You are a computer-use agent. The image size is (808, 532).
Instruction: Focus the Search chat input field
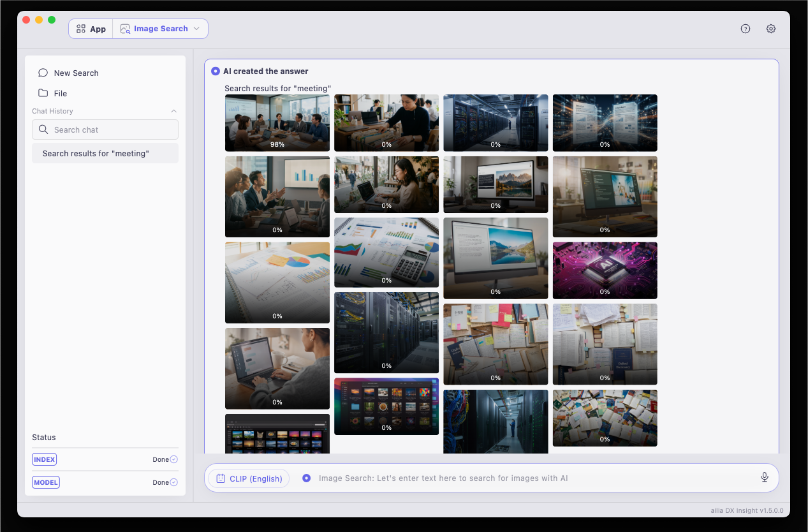coord(105,129)
